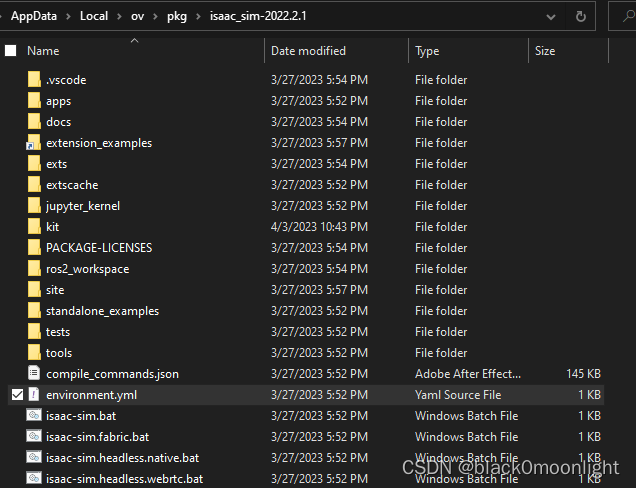Image resolution: width=636 pixels, height=488 pixels.
Task: Sort files by Date modified column
Action: pyautogui.click(x=308, y=51)
